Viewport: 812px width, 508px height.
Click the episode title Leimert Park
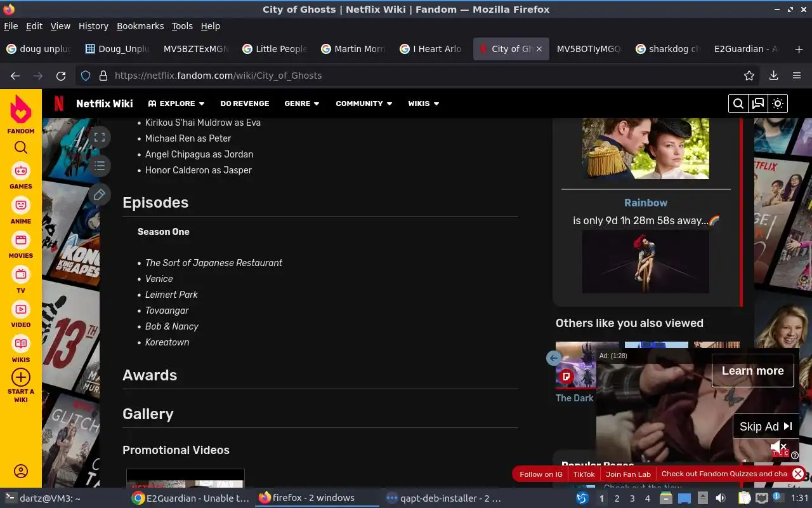point(171,295)
